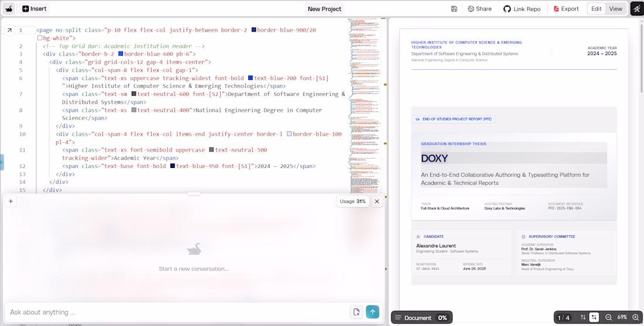644x326 pixels.
Task: Start a new chat with plus icon
Action: (x=11, y=201)
